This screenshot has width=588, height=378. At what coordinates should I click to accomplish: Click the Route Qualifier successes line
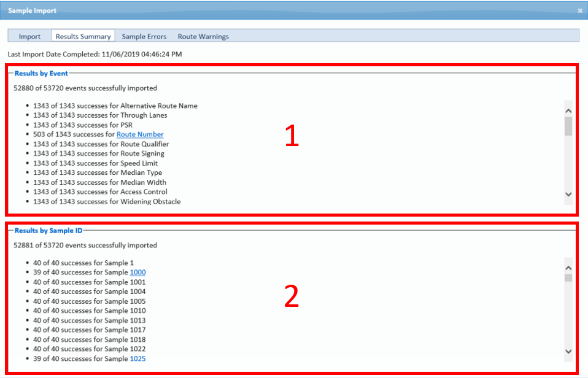(101, 144)
